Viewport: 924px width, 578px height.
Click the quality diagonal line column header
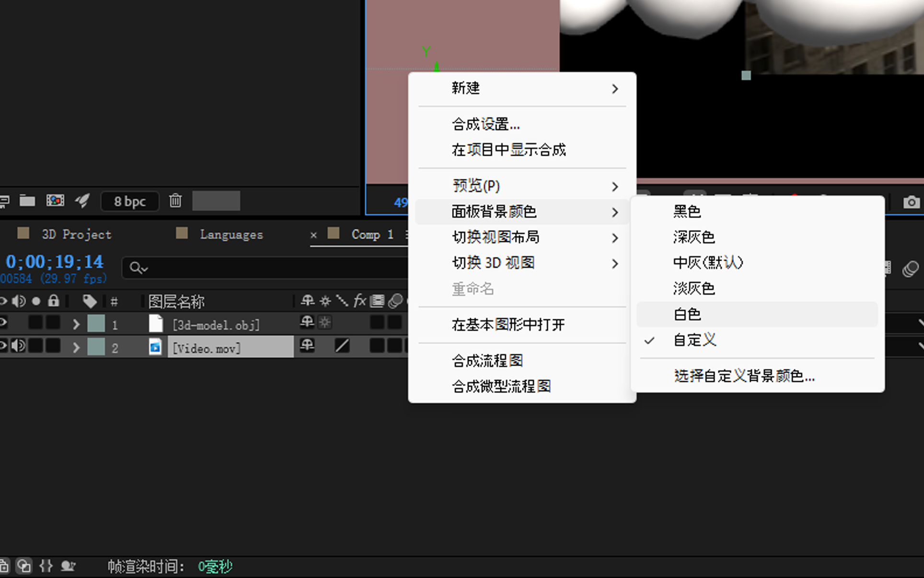(342, 301)
